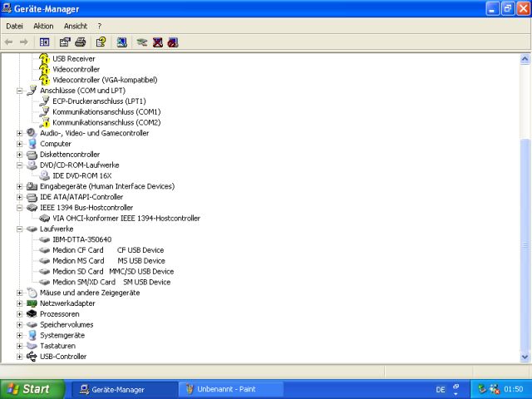Click the Print toolbar icon
532x399 pixels.
pyautogui.click(x=81, y=42)
